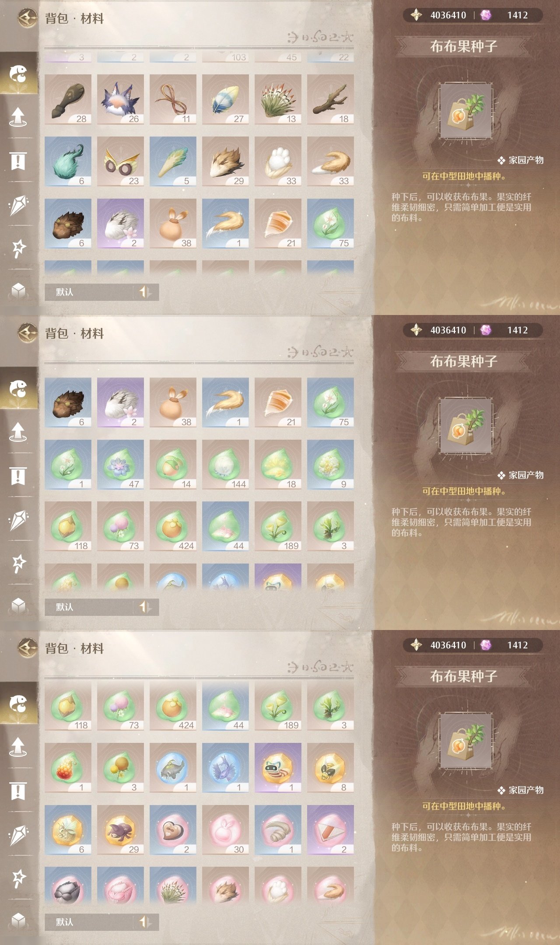
Task: Switch to crystal sidebar tab in top screenshot
Action: (18, 205)
